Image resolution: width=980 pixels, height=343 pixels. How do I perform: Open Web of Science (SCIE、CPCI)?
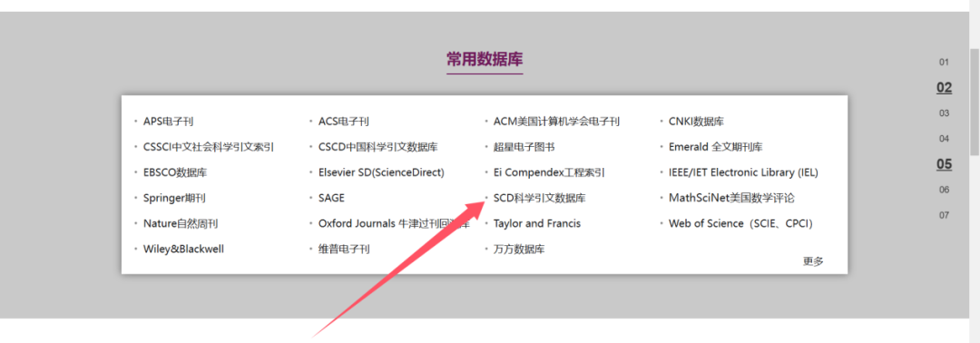(x=740, y=223)
